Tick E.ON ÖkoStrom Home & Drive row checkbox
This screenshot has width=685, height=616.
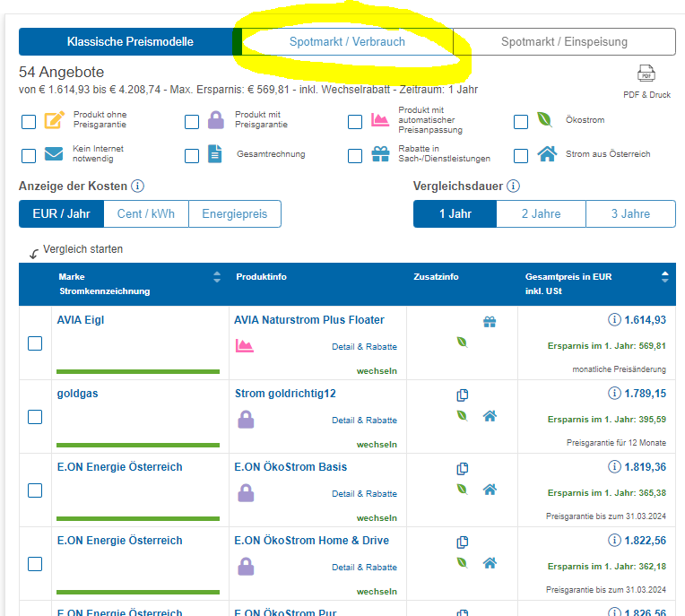coord(35,564)
